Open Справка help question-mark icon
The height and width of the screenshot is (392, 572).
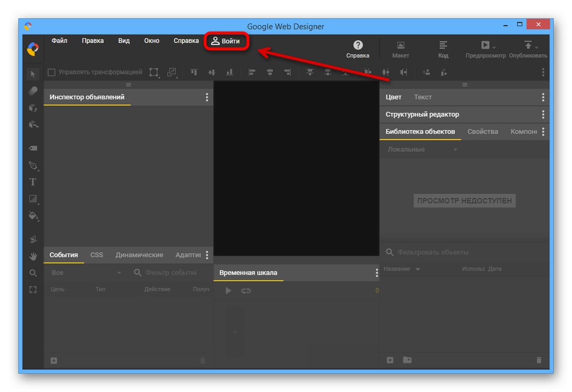[x=357, y=45]
